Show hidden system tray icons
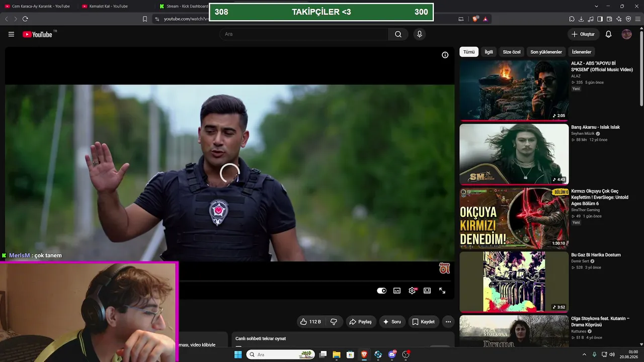Image resolution: width=644 pixels, height=362 pixels. click(x=584, y=354)
